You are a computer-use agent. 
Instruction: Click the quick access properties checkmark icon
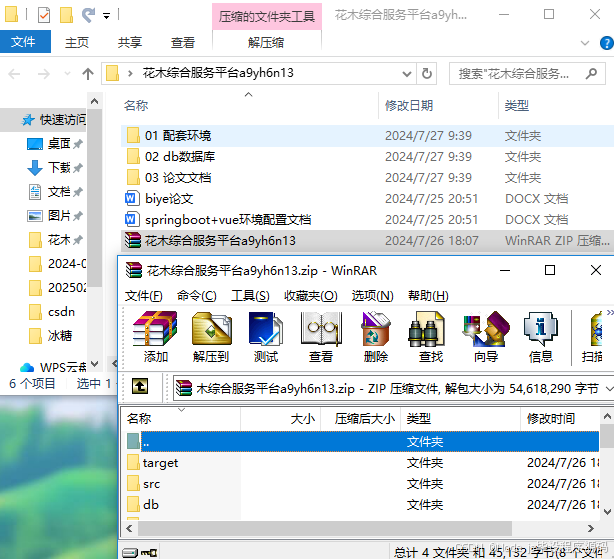point(44,15)
